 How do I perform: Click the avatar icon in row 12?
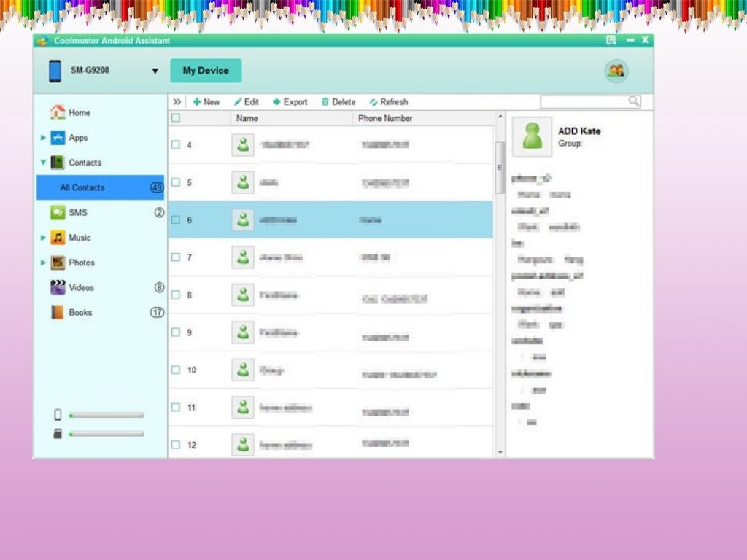(243, 445)
